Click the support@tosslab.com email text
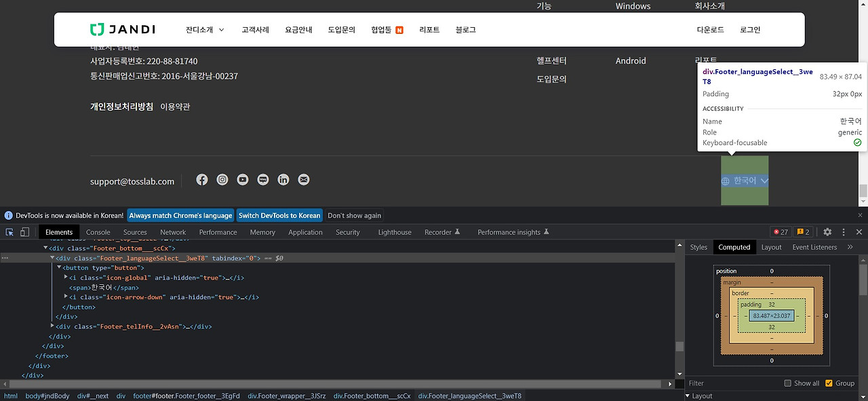Image resolution: width=868 pixels, height=401 pixels. (x=132, y=181)
